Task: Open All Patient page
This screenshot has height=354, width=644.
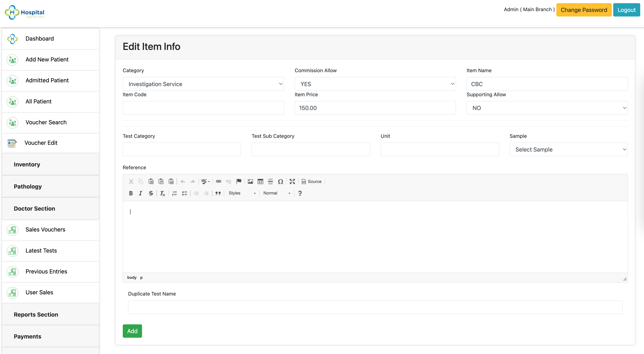Action: (50, 102)
